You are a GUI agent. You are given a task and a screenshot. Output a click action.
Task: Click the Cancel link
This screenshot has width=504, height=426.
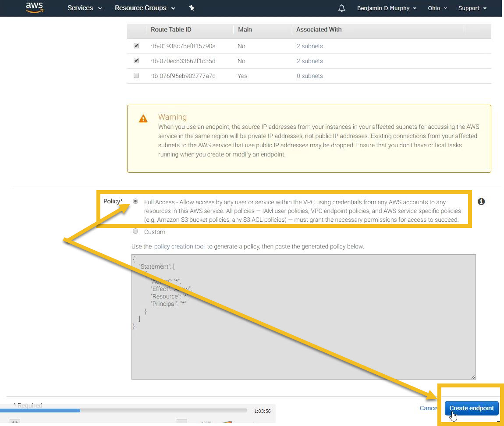428,408
